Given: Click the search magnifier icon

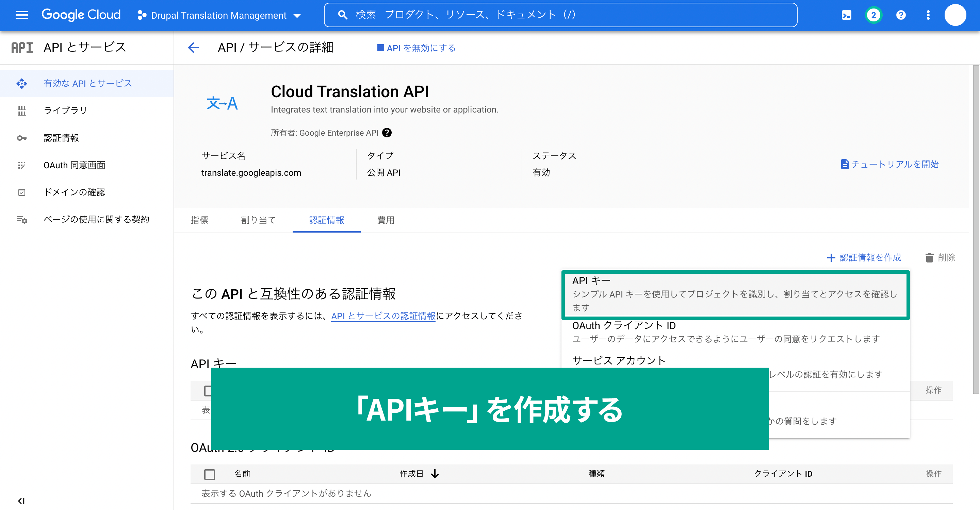Looking at the screenshot, I should pyautogui.click(x=343, y=15).
